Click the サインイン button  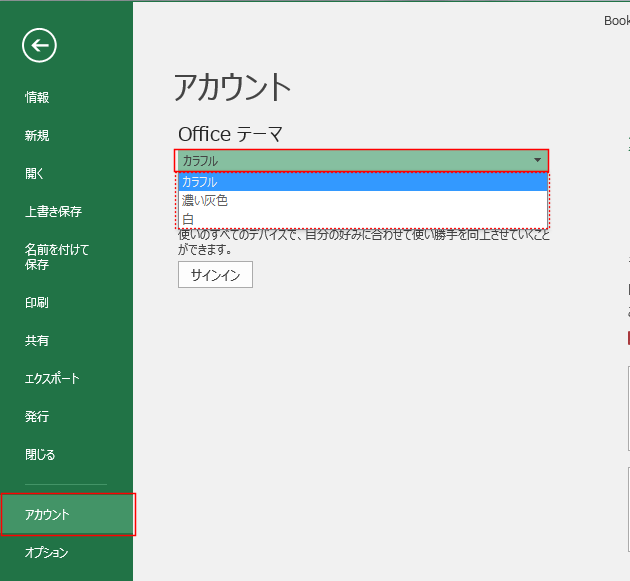tap(215, 275)
